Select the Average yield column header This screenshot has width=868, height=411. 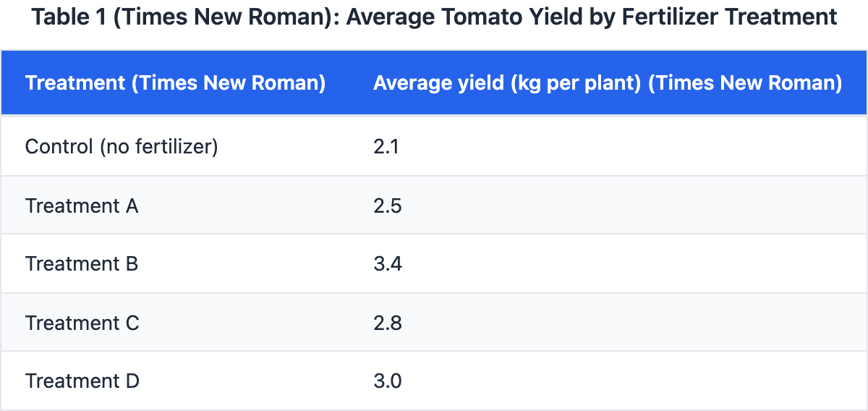click(x=607, y=83)
